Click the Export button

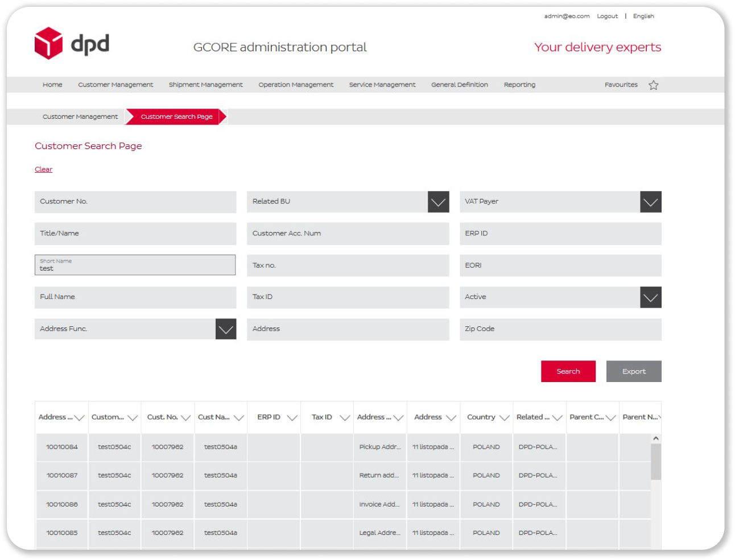634,371
